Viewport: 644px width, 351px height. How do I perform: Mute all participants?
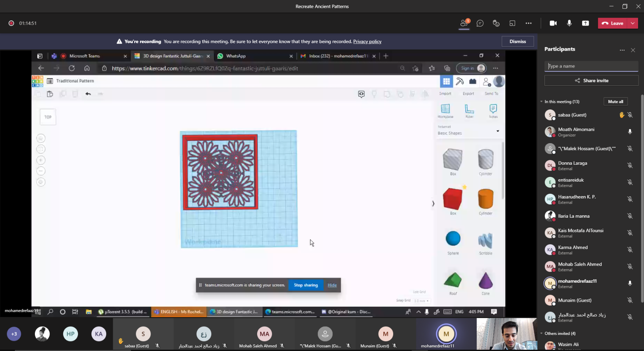615,102
